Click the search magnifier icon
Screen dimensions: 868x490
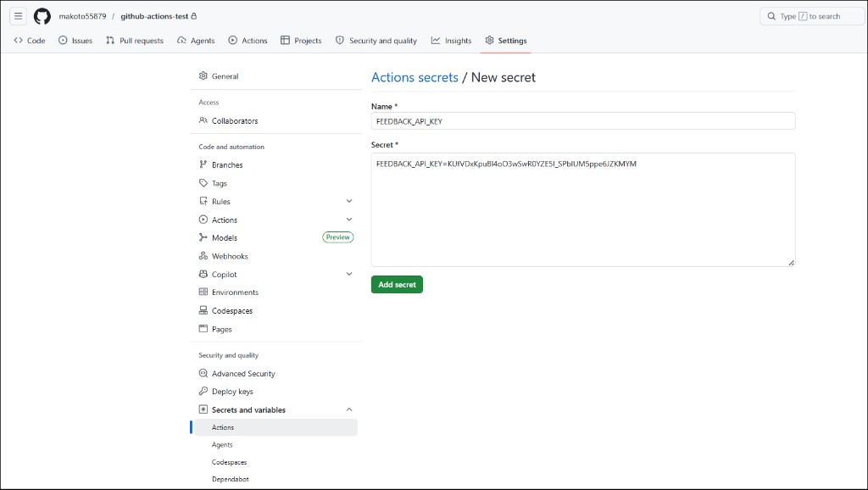(x=771, y=16)
